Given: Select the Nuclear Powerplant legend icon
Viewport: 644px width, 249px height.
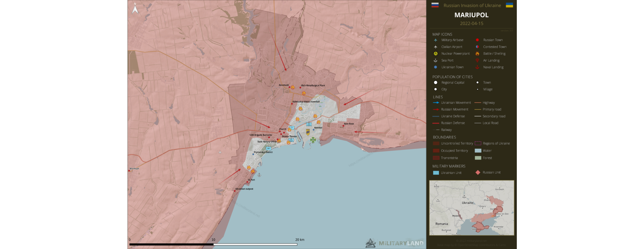Looking at the screenshot, I should pos(435,53).
